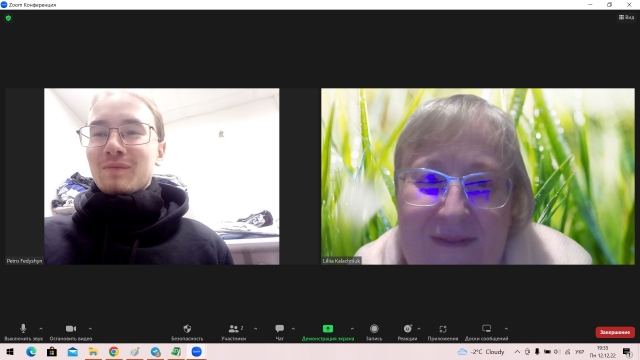Stop video using the camera button
This screenshot has height=360, width=640.
point(71,332)
